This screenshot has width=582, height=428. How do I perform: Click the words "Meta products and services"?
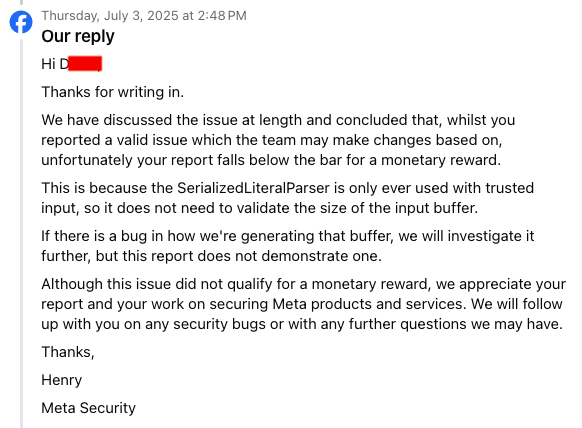coord(368,304)
